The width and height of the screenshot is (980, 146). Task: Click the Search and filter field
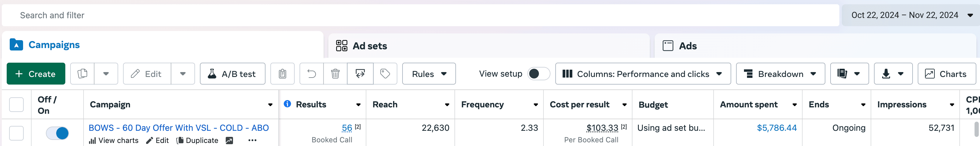(x=419, y=15)
